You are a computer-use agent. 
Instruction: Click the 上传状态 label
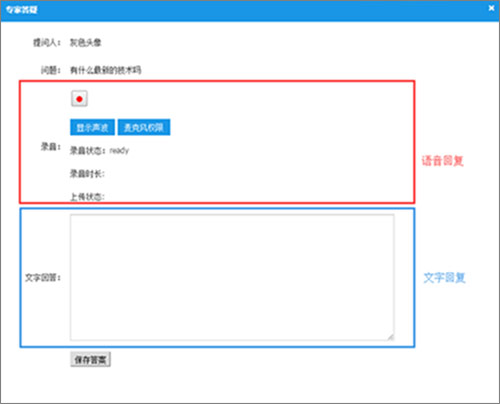click(87, 197)
